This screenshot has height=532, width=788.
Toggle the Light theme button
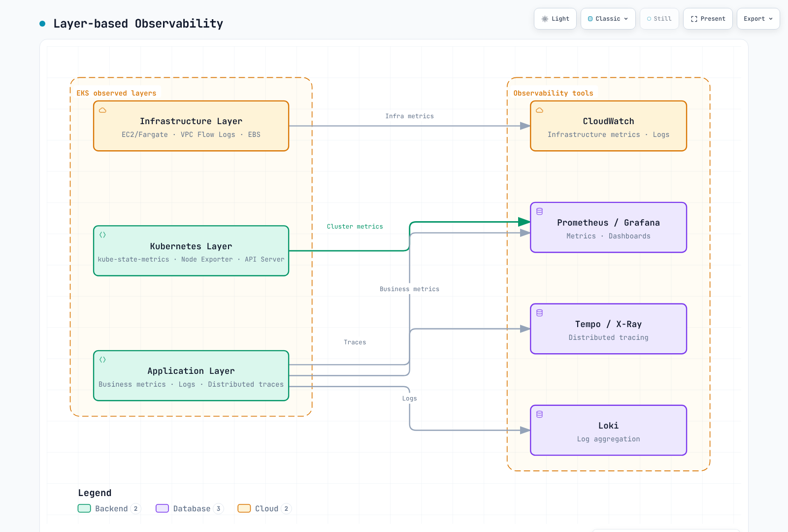coord(555,19)
